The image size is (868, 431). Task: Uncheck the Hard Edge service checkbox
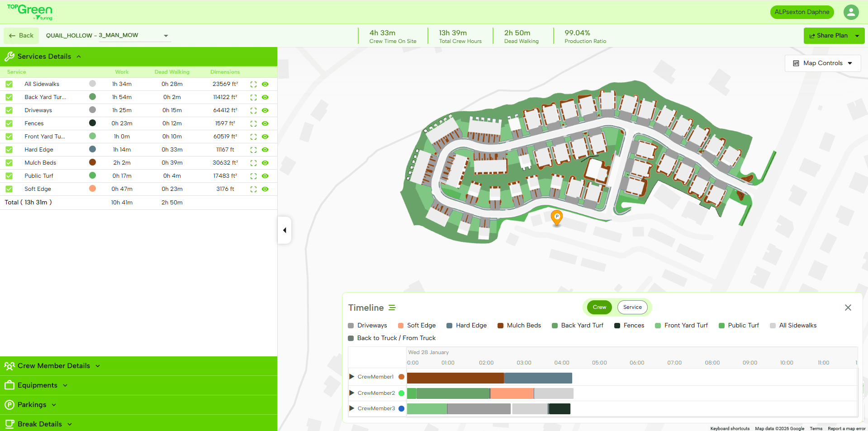(x=9, y=150)
